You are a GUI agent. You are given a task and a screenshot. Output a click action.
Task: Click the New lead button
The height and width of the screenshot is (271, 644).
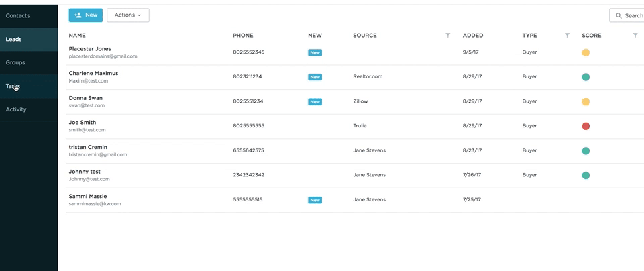point(85,15)
